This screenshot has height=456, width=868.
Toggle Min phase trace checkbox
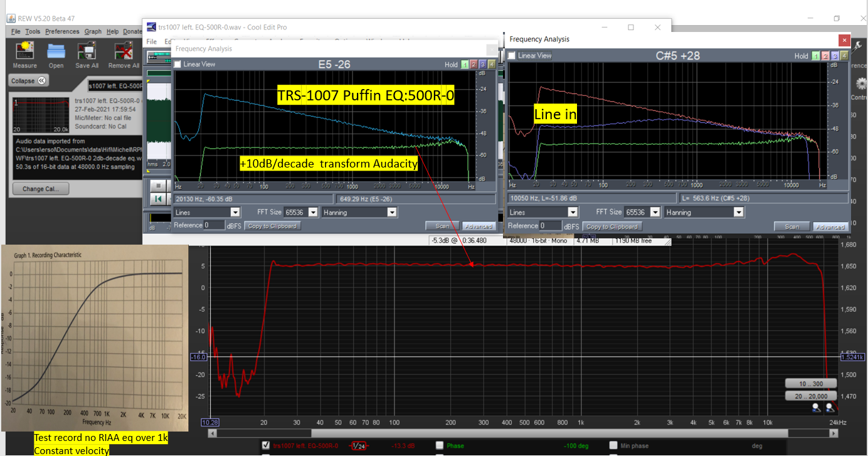[x=615, y=445]
